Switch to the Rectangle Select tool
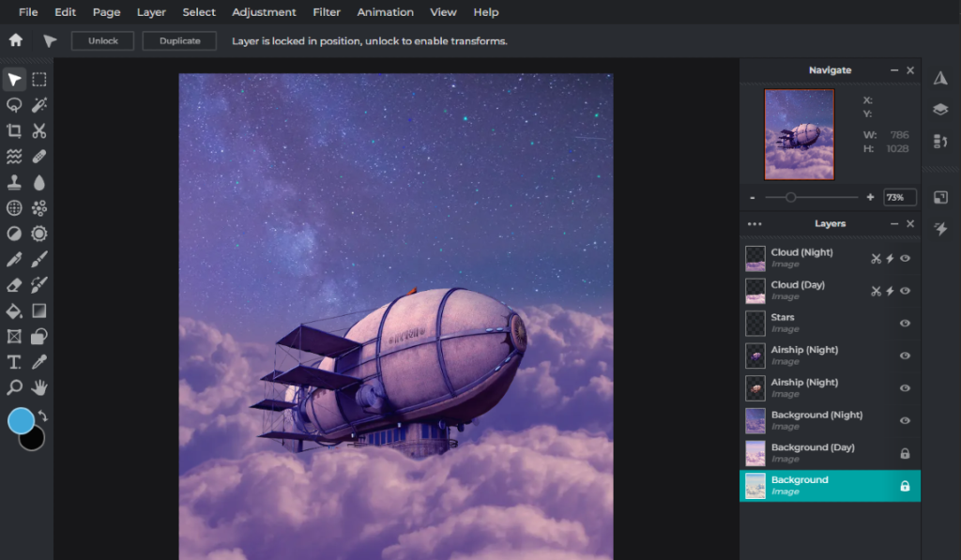The width and height of the screenshot is (961, 560). (x=38, y=79)
